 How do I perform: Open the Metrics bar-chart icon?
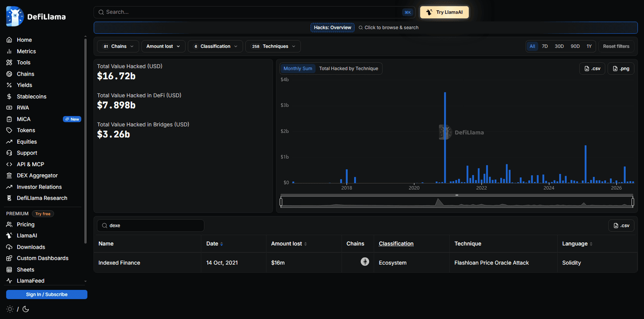pos(9,51)
